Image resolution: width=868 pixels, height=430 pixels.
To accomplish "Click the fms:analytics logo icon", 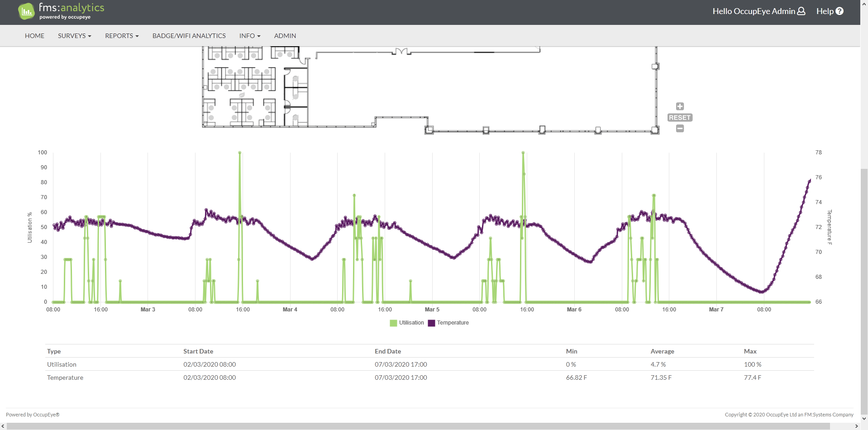I will click(26, 11).
